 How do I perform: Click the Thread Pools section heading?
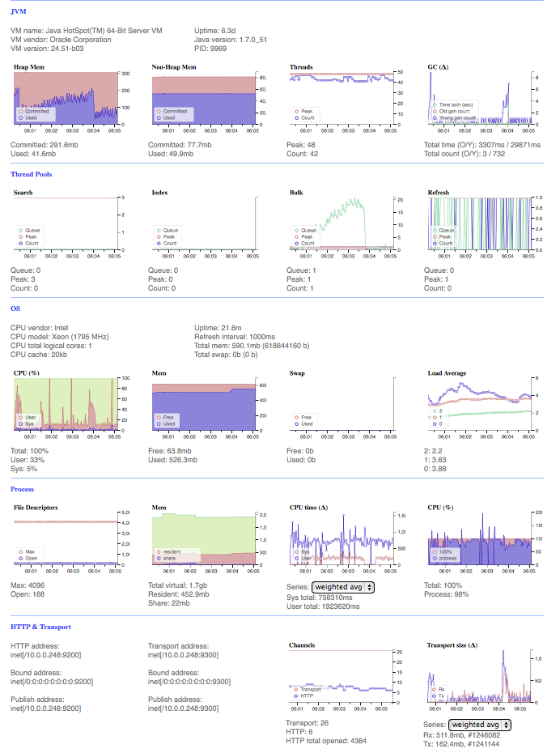32,174
